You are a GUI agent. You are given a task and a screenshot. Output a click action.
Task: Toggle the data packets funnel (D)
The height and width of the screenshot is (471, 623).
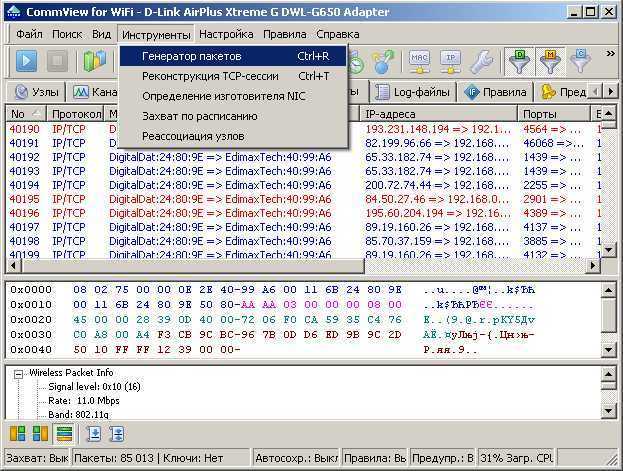pyautogui.click(x=519, y=62)
